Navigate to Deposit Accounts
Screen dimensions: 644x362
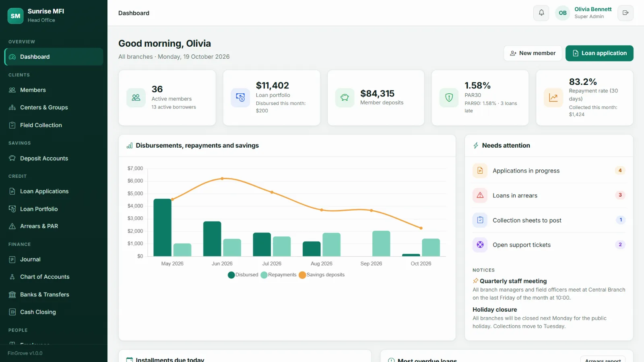[54, 158]
